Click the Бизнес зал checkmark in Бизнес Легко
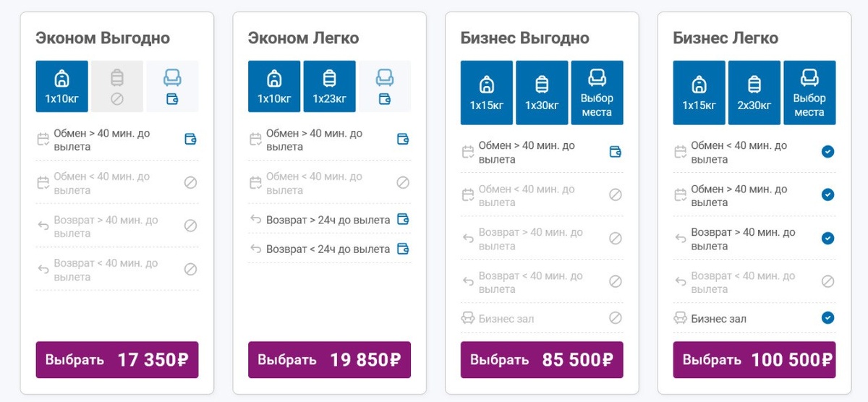The image size is (868, 402). [827, 318]
